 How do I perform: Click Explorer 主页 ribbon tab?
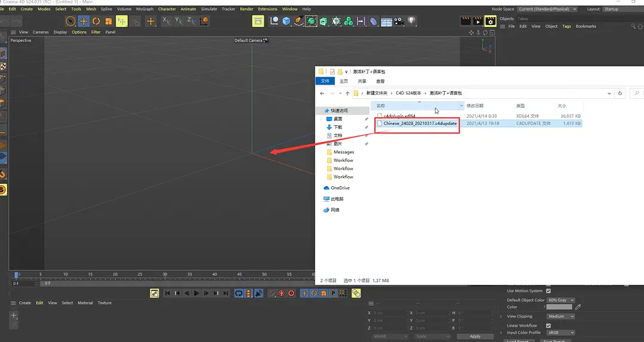[344, 81]
